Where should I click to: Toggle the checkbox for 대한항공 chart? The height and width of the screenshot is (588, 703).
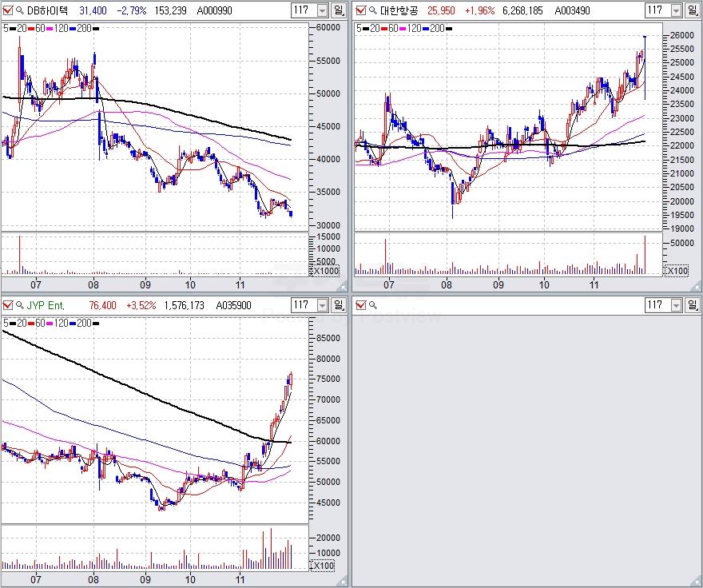coord(359,10)
